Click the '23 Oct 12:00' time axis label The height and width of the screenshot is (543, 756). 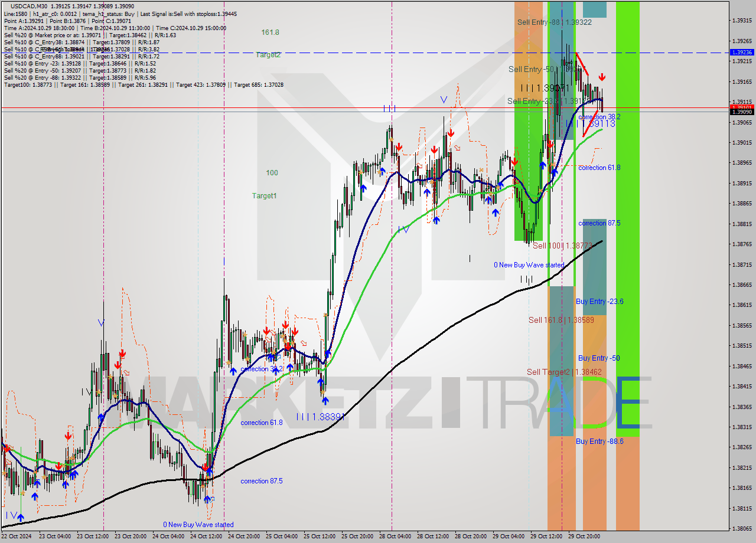click(x=92, y=537)
